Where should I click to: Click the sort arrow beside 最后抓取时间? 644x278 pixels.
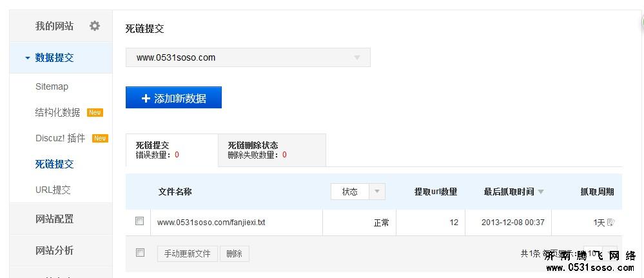[x=540, y=192]
